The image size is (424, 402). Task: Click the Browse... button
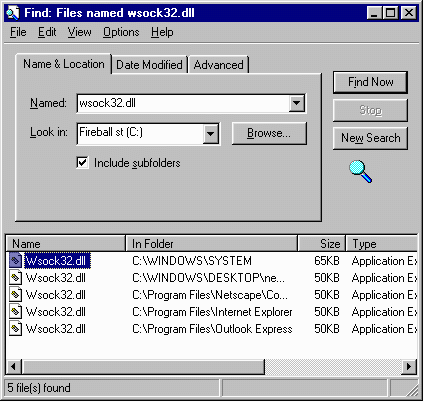pos(269,133)
